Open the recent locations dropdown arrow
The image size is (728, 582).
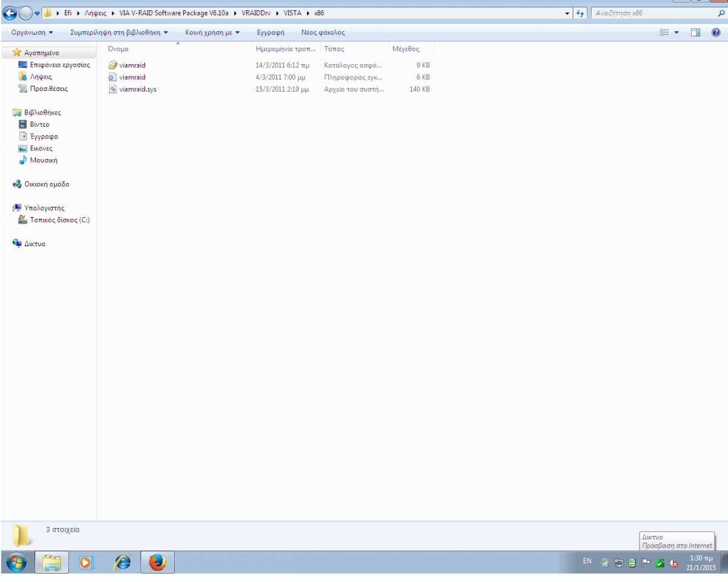(x=37, y=13)
